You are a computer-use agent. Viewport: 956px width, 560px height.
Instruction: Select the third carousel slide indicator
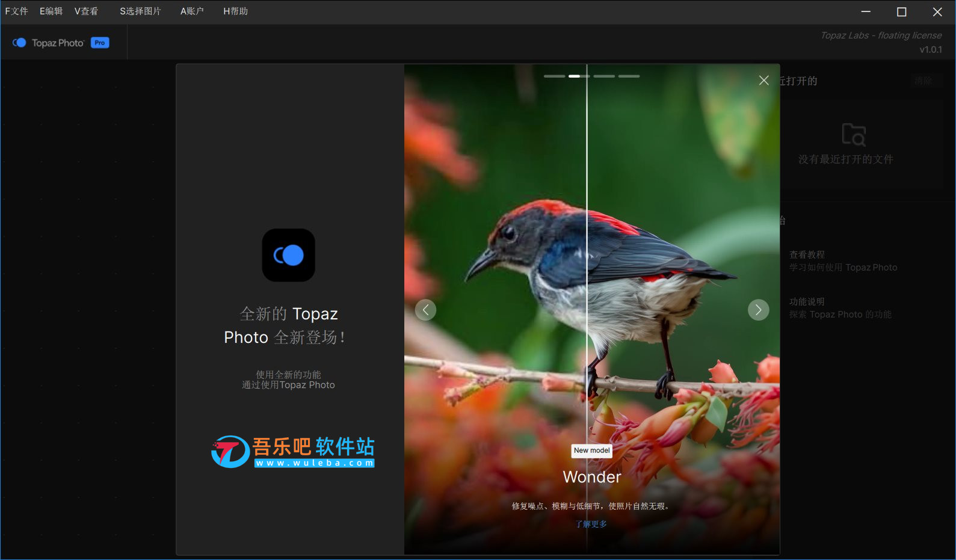[604, 76]
